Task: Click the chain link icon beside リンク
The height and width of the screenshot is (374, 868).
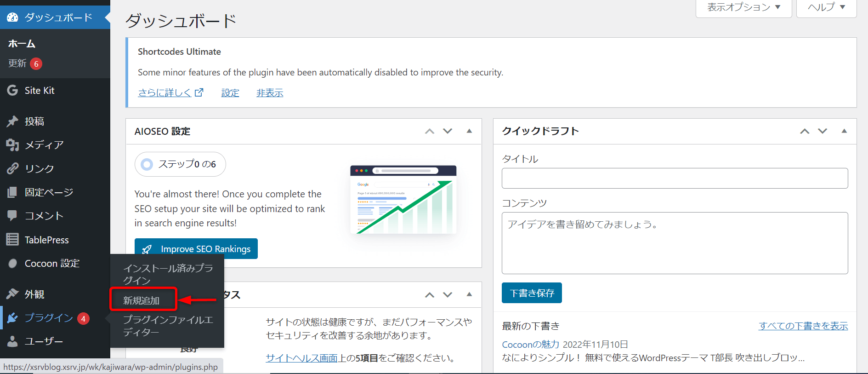Action: click(12, 168)
